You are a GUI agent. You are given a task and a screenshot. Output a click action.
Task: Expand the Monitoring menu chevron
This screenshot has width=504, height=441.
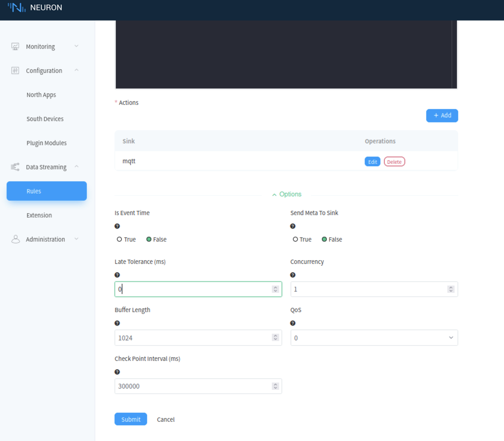(x=77, y=46)
